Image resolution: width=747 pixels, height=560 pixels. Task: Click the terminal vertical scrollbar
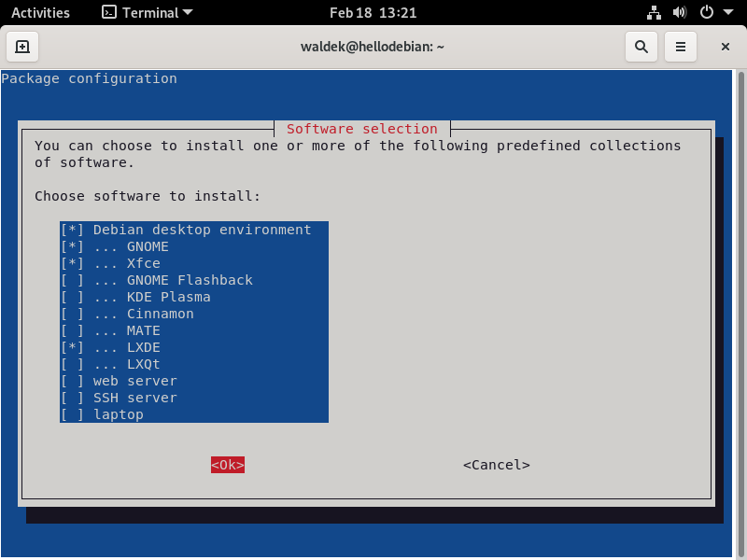(740, 315)
